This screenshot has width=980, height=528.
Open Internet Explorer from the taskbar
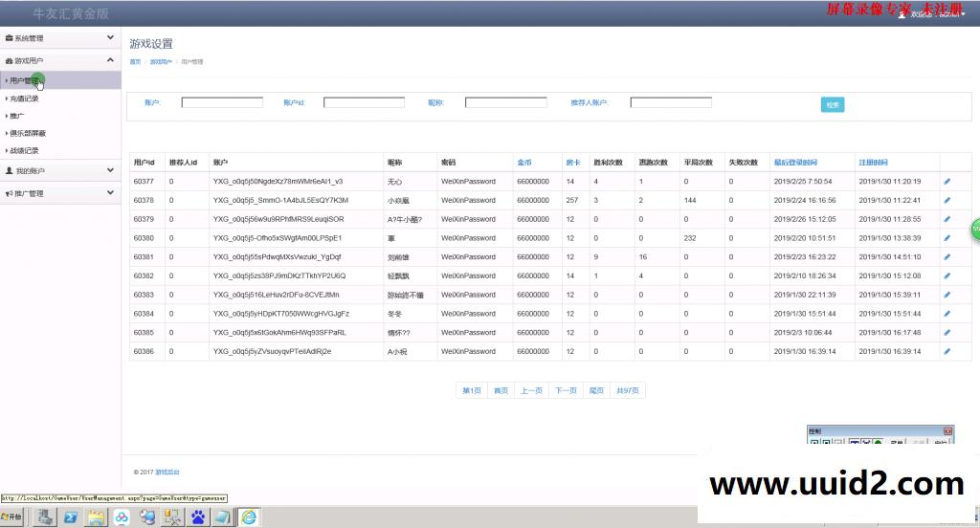[x=248, y=517]
